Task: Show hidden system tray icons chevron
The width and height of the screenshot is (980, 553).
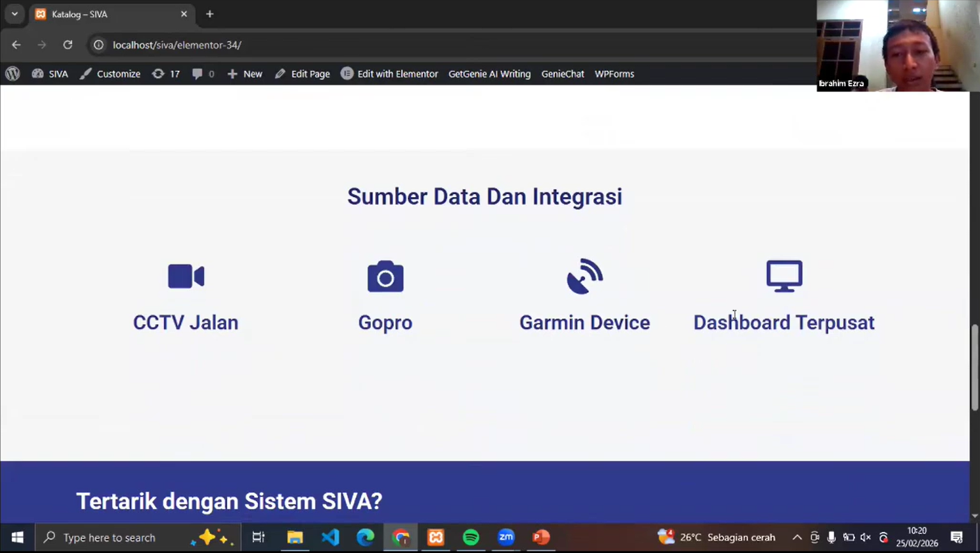Action: pos(797,537)
